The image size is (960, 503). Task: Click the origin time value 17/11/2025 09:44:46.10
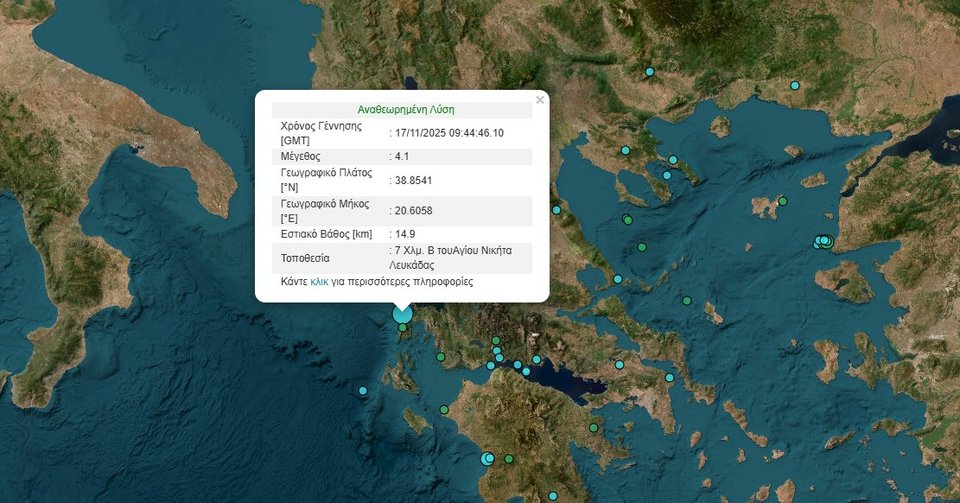coord(449,133)
